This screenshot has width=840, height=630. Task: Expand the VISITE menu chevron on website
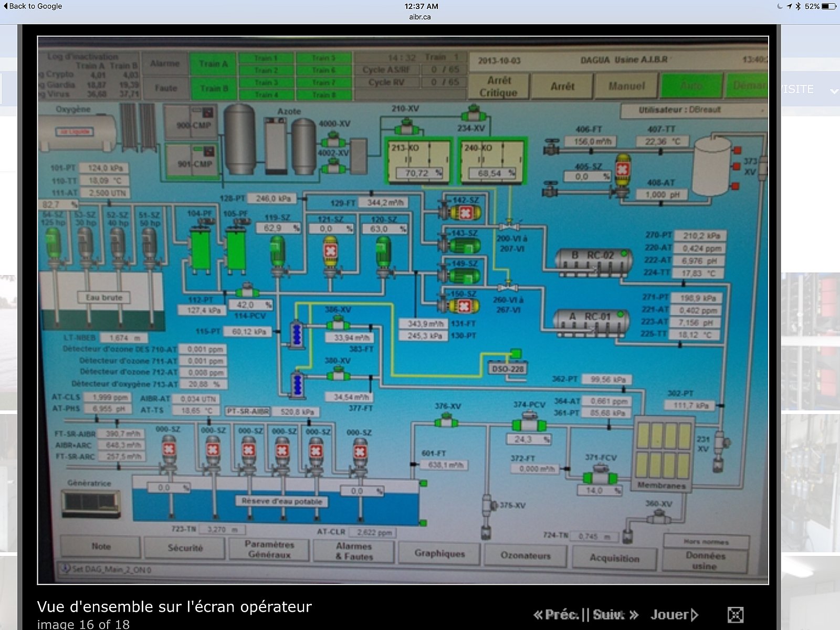point(834,91)
